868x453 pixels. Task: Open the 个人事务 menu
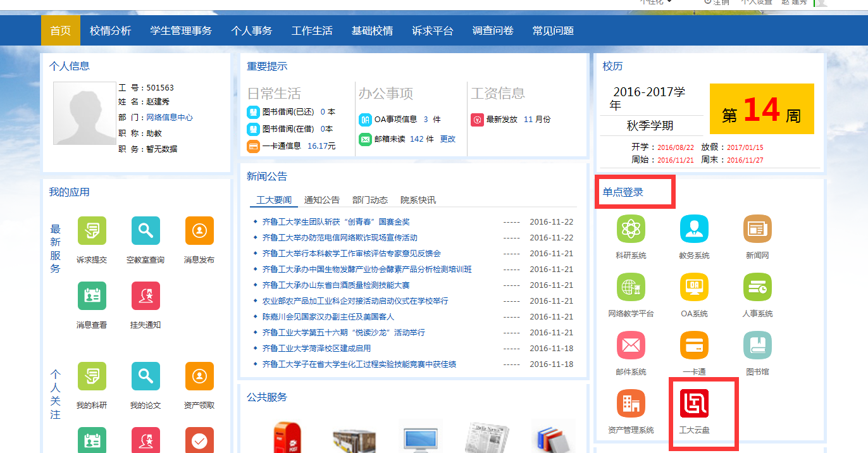252,30
